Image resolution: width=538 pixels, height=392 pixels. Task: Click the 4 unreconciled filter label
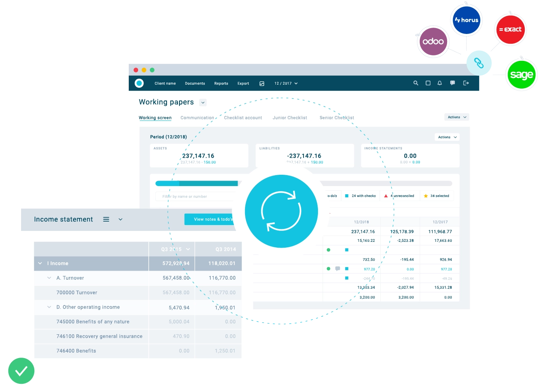(403, 196)
